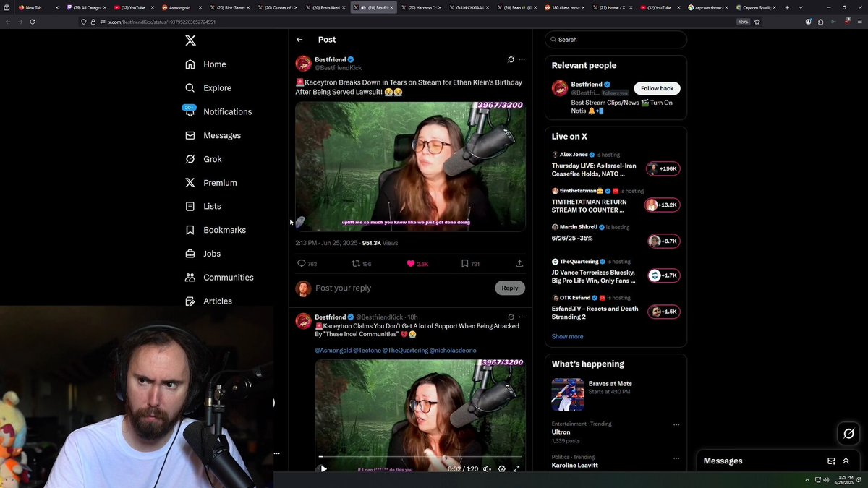Open Notifications with the 20+ badge
The height and width of the screenshot is (488, 868).
[x=218, y=111]
